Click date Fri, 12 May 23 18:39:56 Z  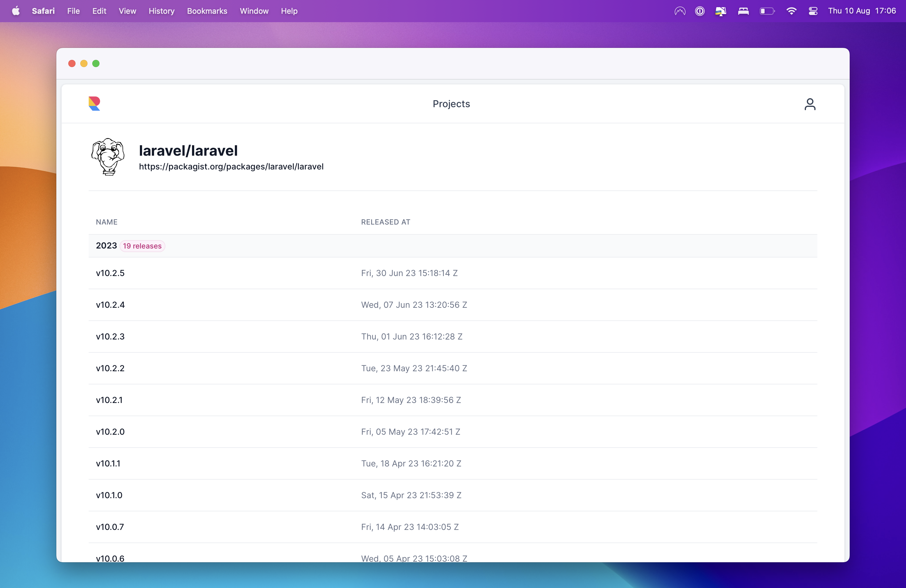tap(411, 400)
